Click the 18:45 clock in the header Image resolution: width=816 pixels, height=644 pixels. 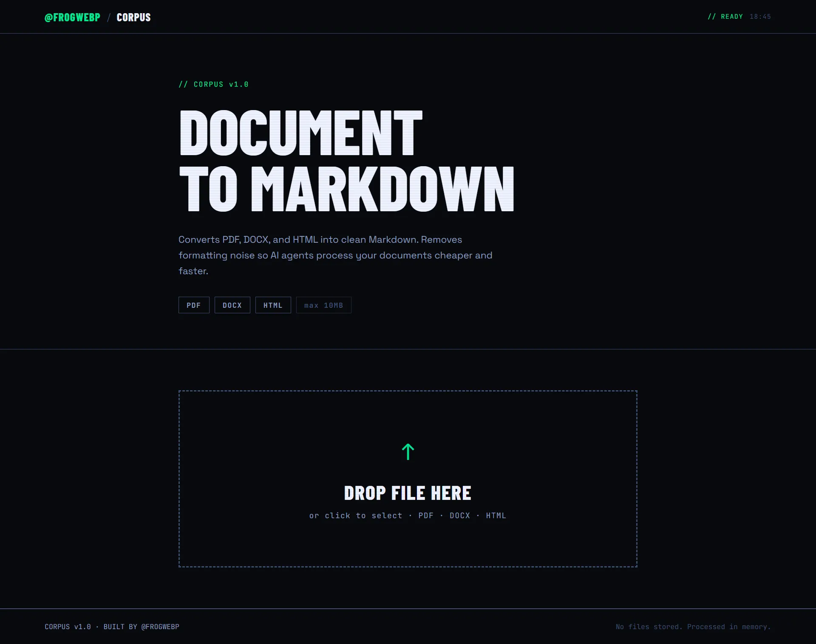[x=760, y=17]
